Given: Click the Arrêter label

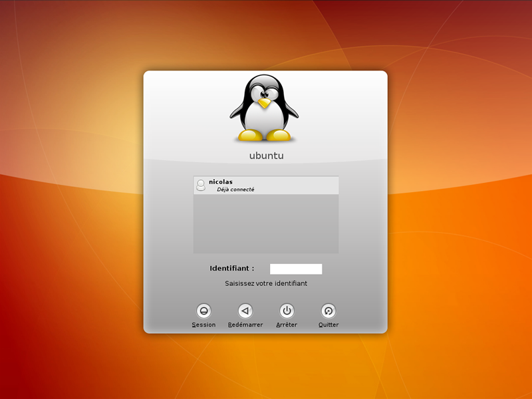Looking at the screenshot, I should coord(287,325).
